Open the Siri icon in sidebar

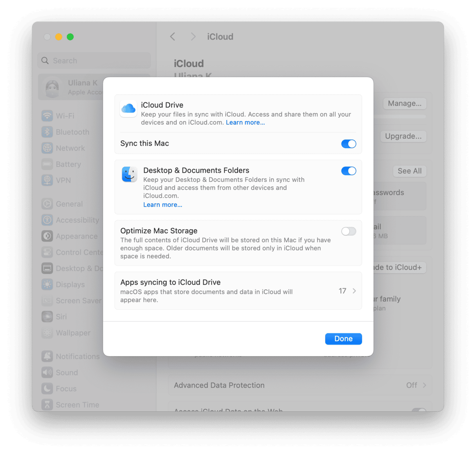click(x=47, y=317)
